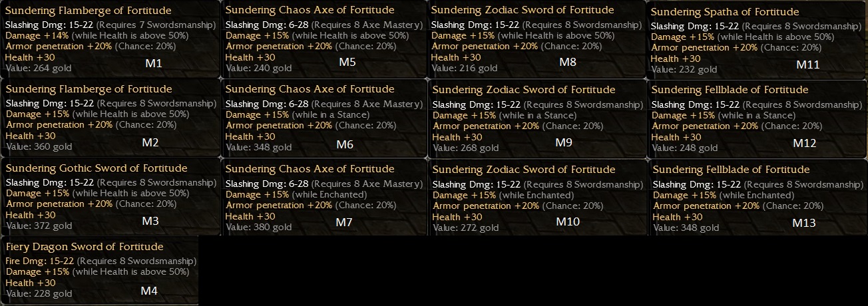Click the "Value: 272 gold" text
The height and width of the screenshot is (306, 868).
[465, 228]
